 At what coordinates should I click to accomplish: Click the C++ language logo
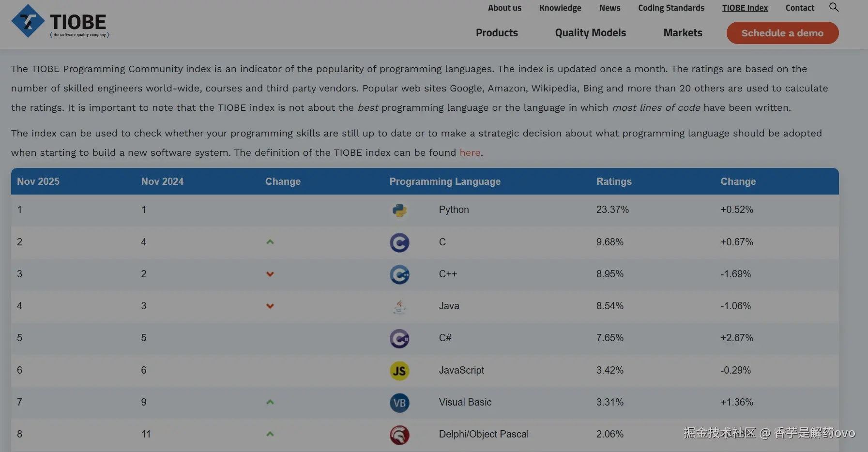[399, 274]
